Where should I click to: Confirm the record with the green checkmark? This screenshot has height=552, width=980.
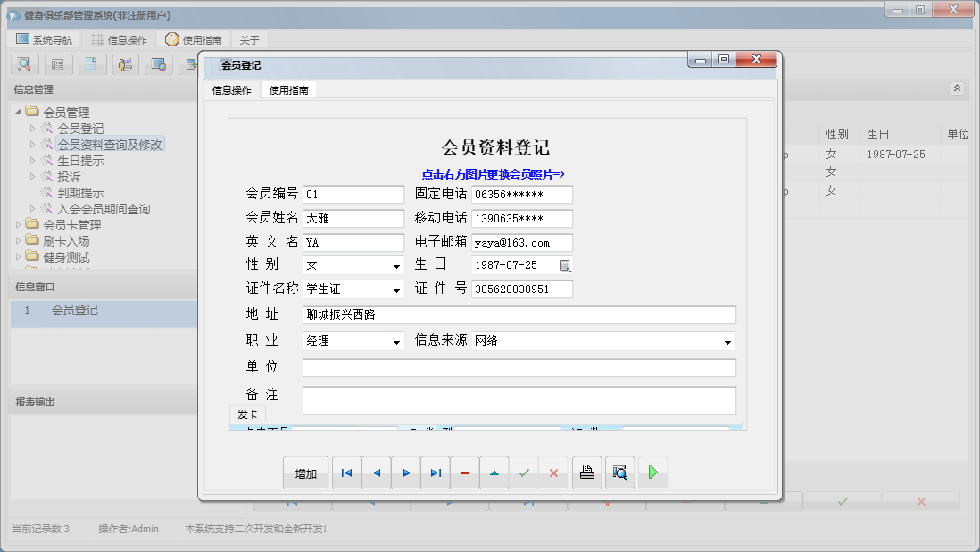click(x=525, y=473)
